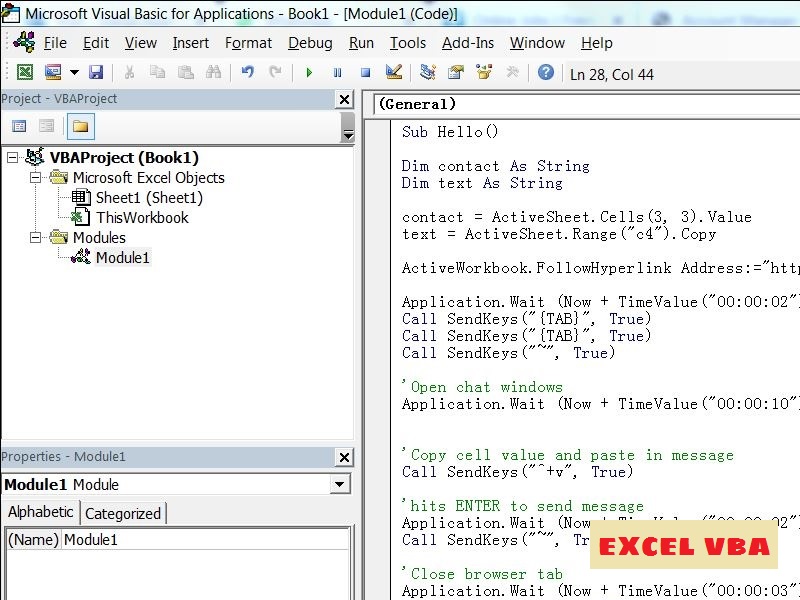Switch to the Categorized properties tab
800x600 pixels.
tap(123, 514)
